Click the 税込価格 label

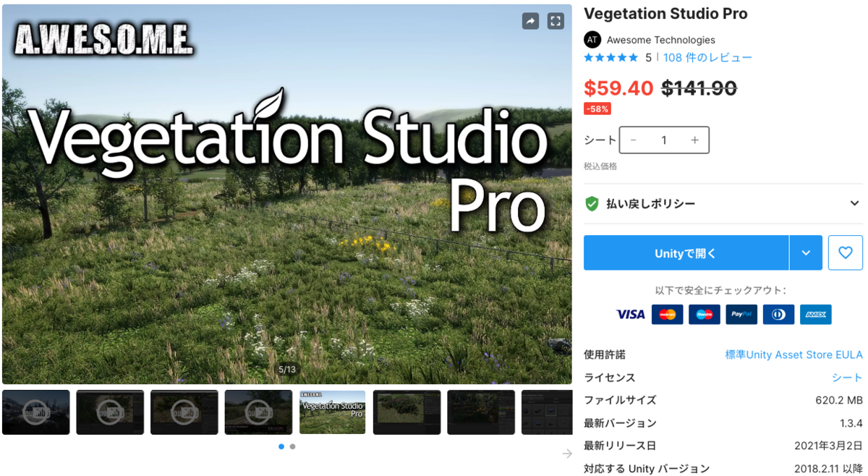coord(600,166)
